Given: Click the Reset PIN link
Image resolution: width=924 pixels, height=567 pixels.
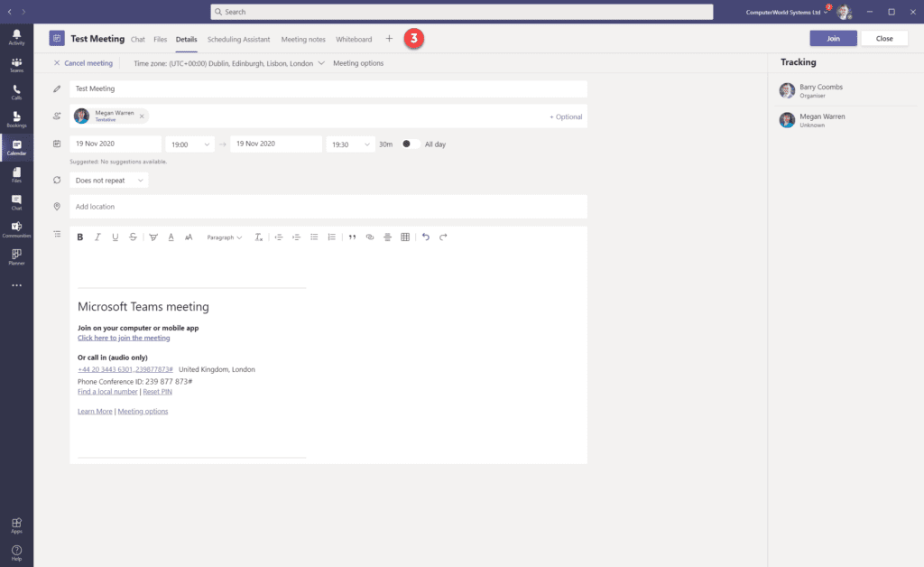Looking at the screenshot, I should [157, 391].
